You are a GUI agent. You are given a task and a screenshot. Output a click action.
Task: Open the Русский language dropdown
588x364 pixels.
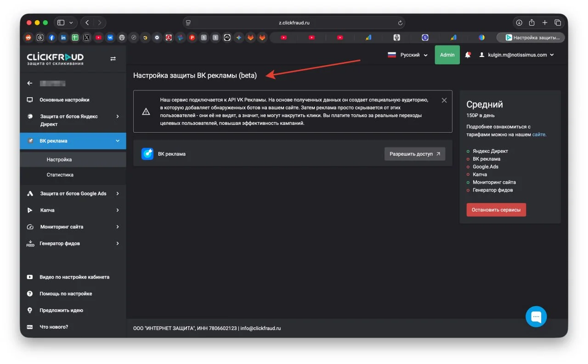coord(408,55)
